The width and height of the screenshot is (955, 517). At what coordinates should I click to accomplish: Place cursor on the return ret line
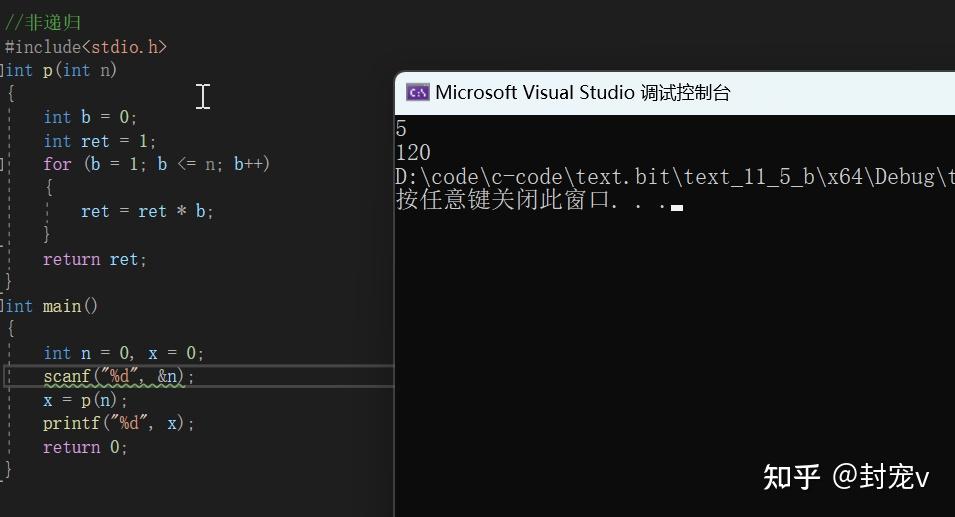tap(95, 259)
